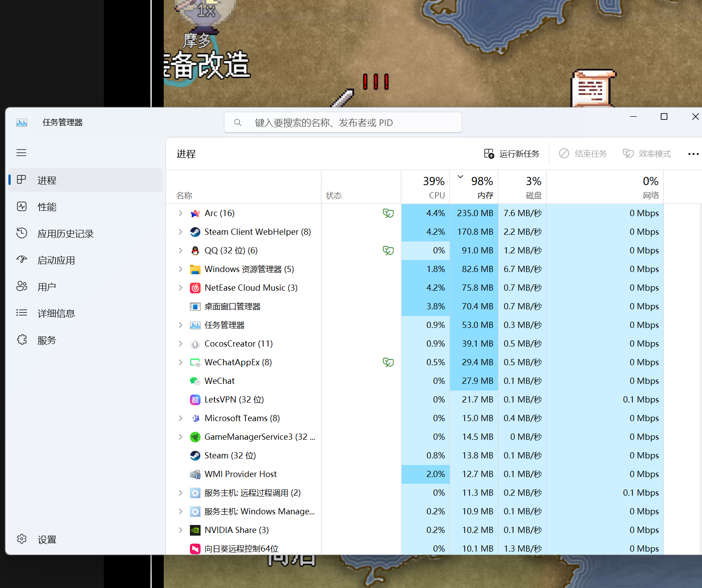Switch to the 启动应用 tab
The width and height of the screenshot is (702, 588).
(x=86, y=260)
